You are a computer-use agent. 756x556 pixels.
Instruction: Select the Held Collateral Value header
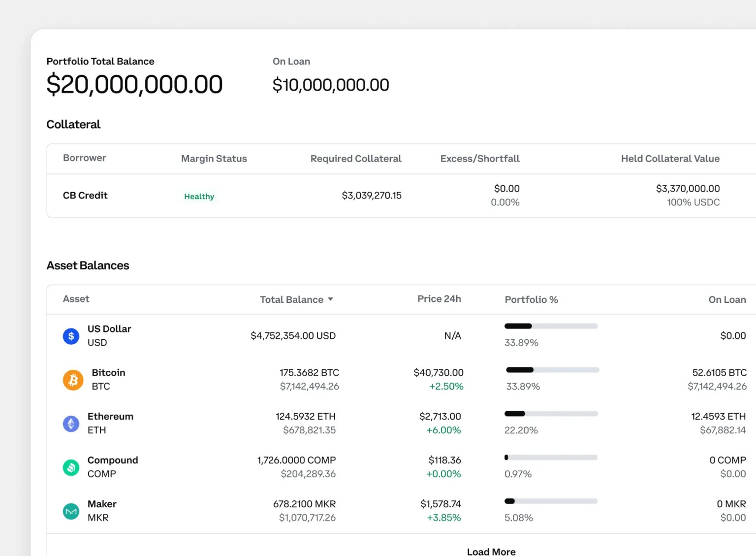(x=670, y=159)
